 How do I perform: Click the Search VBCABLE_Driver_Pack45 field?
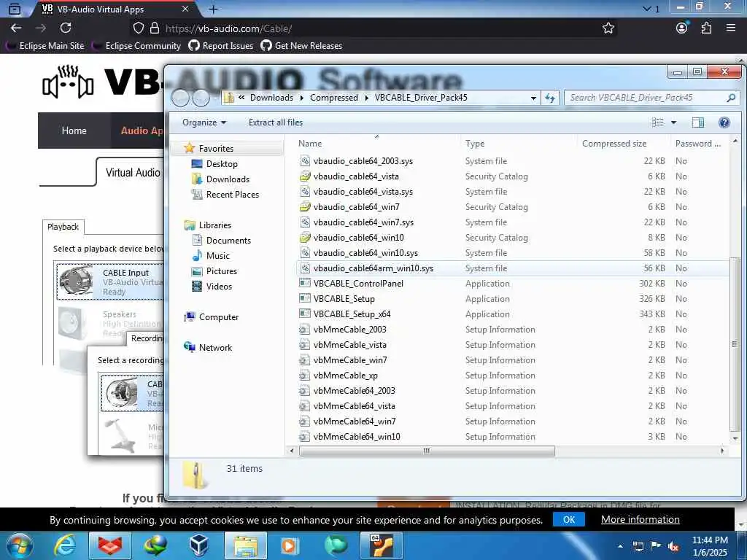click(651, 98)
